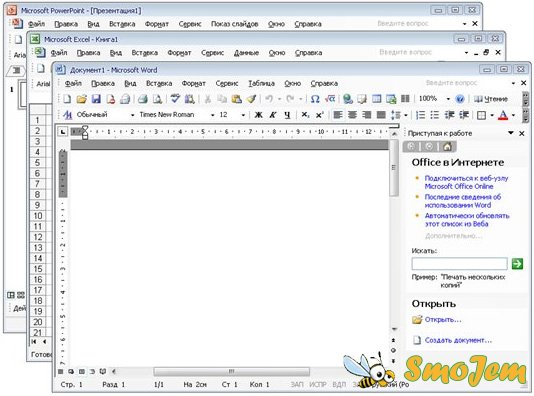Toggle bold formatting (Ж button)
Viewport: 534px width, 396px height.
pyautogui.click(x=258, y=115)
